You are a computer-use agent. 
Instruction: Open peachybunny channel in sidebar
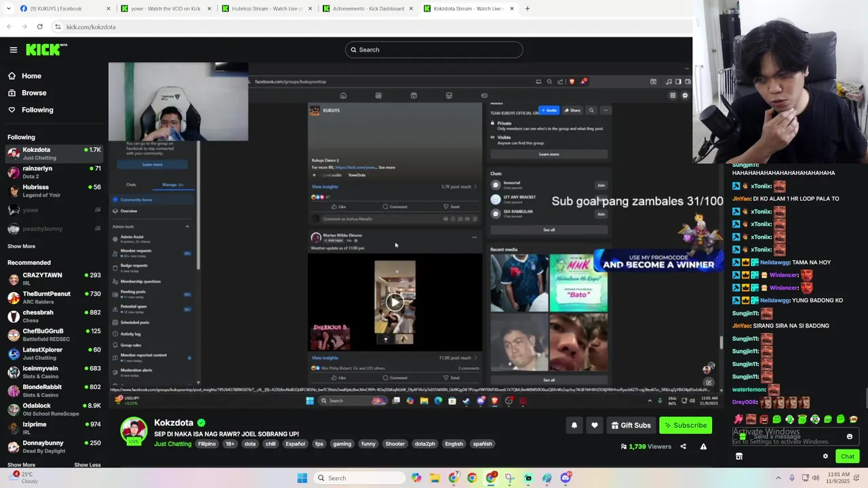tap(54, 228)
